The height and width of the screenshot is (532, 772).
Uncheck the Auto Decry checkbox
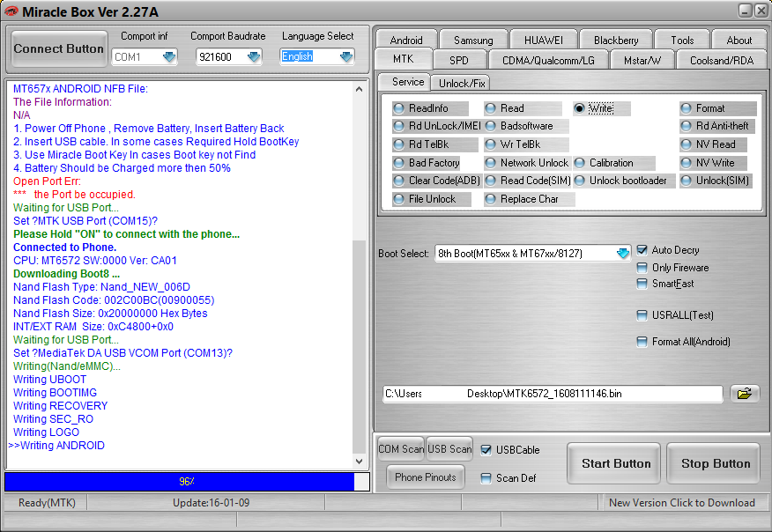tap(642, 250)
